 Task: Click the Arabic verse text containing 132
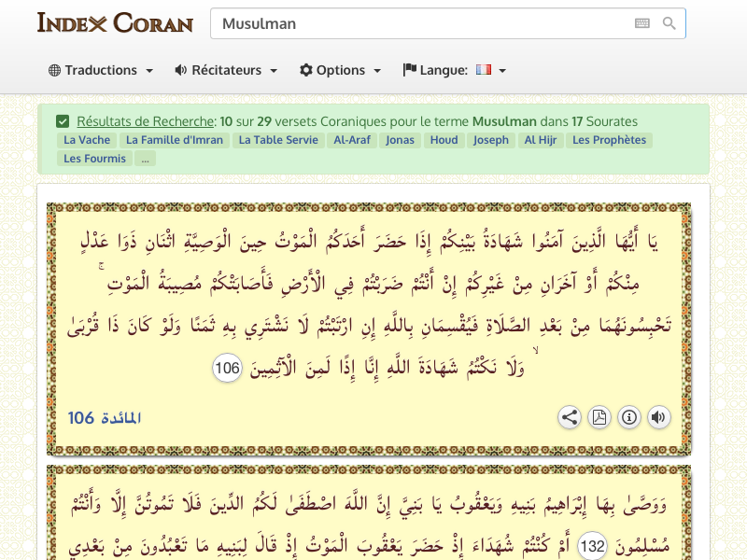tap(369, 524)
